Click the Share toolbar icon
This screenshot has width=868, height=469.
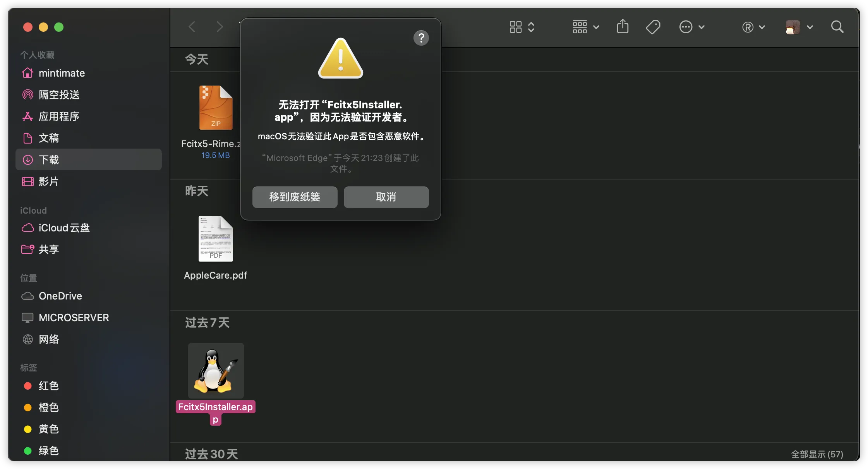tap(623, 27)
